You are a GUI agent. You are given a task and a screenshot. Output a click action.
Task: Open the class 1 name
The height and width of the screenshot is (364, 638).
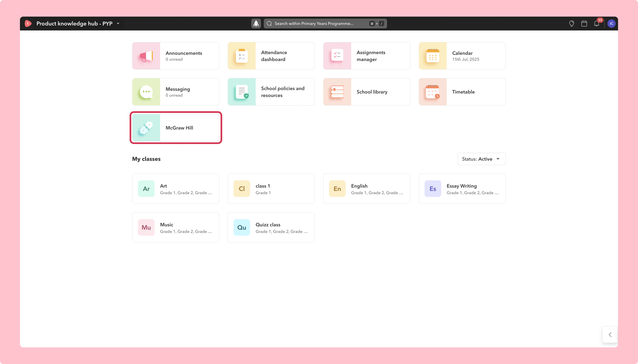click(x=263, y=186)
